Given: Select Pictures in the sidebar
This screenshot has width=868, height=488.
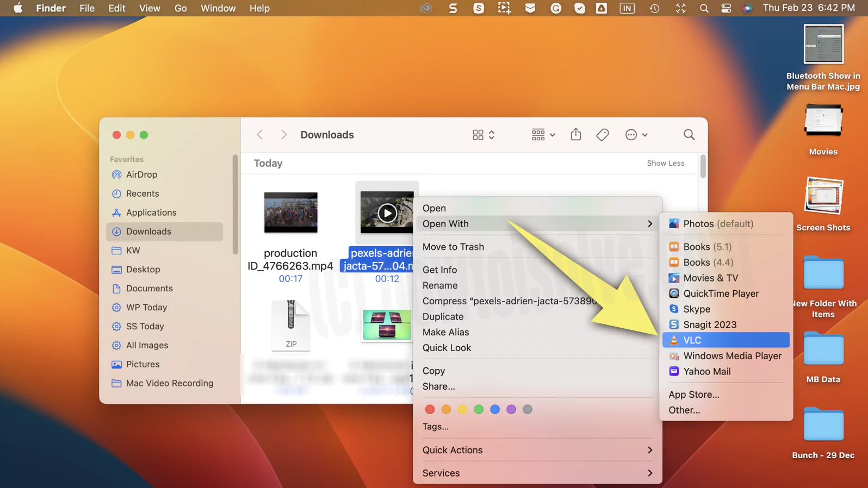Looking at the screenshot, I should 164,365.
